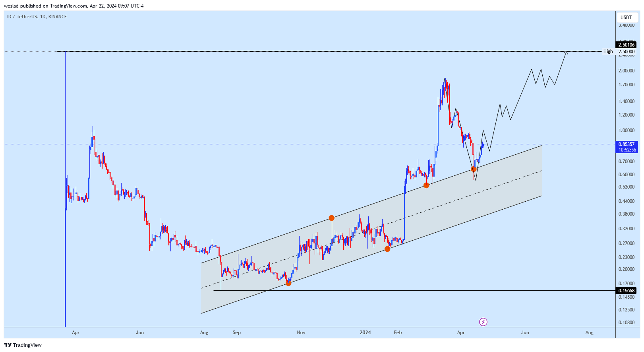Click the orange marker at January low
This screenshot has width=644, height=352.
pyautogui.click(x=387, y=249)
